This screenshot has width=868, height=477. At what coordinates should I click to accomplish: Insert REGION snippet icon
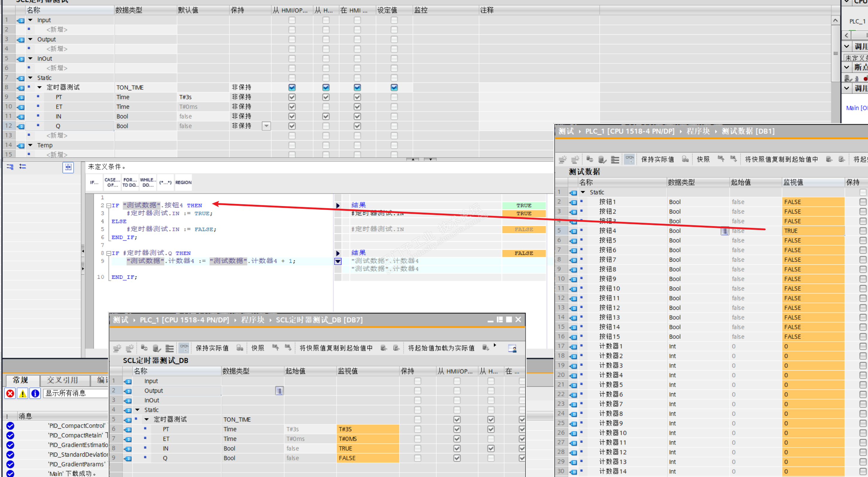tap(183, 183)
